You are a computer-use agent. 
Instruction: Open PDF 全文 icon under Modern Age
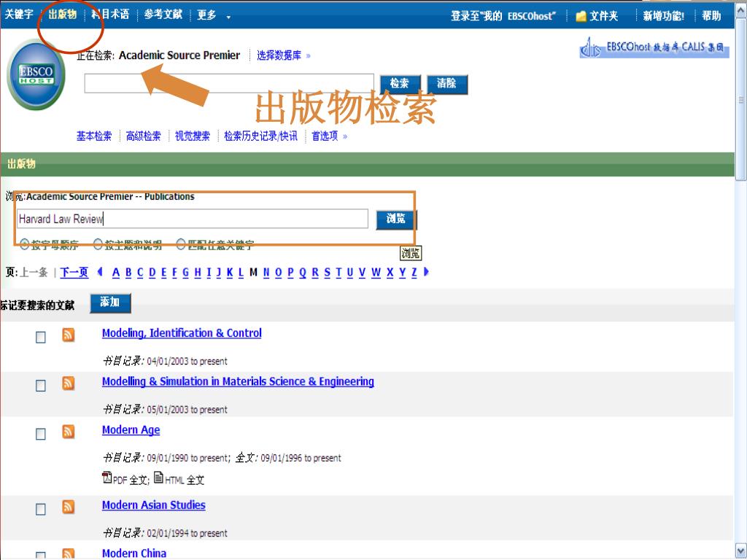point(107,477)
